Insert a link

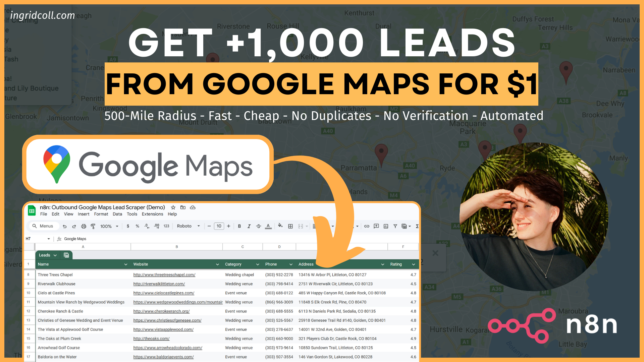pos(367,226)
